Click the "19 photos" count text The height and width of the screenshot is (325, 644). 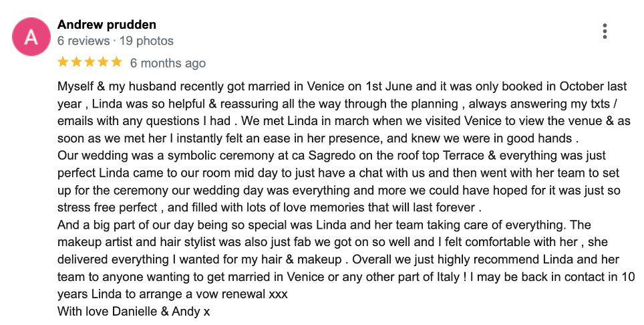click(146, 41)
